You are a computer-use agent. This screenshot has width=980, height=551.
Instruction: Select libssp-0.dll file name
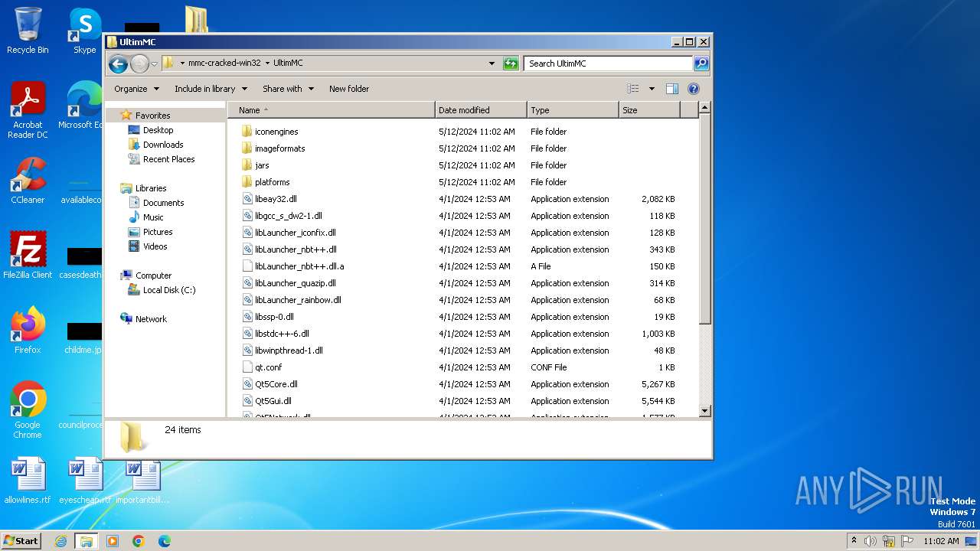point(274,317)
